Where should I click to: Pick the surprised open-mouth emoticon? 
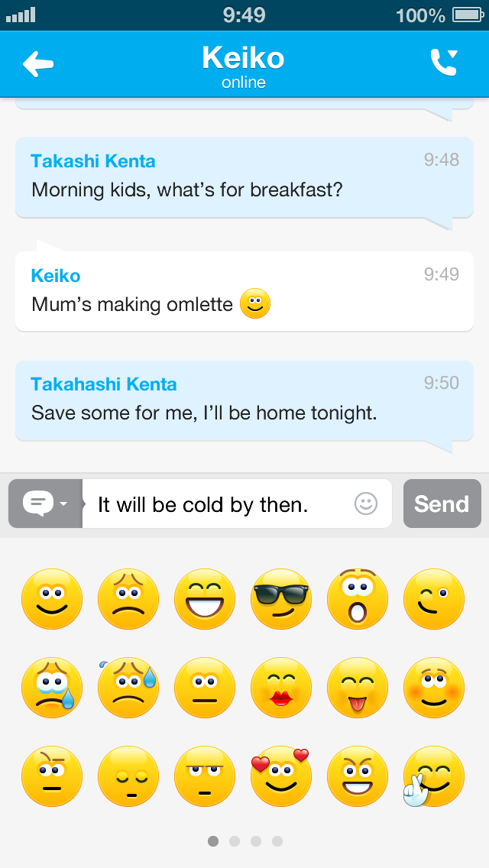357,598
